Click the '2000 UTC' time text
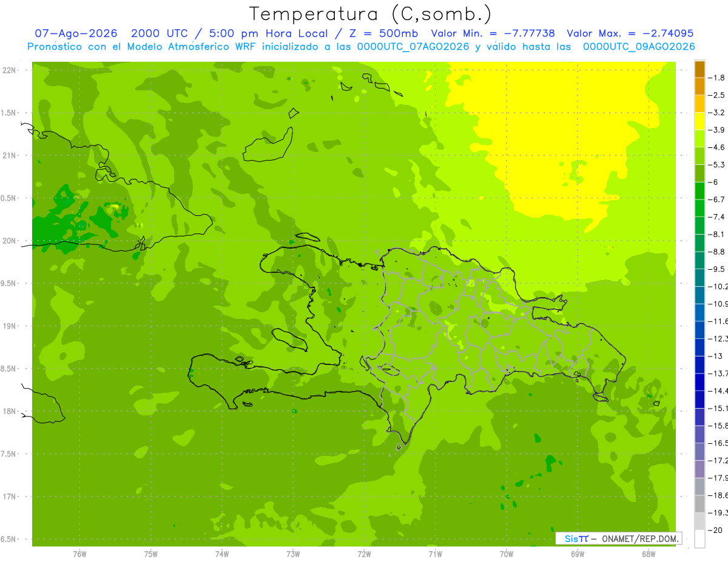Viewport: 728px width, 562px height. coord(160,33)
